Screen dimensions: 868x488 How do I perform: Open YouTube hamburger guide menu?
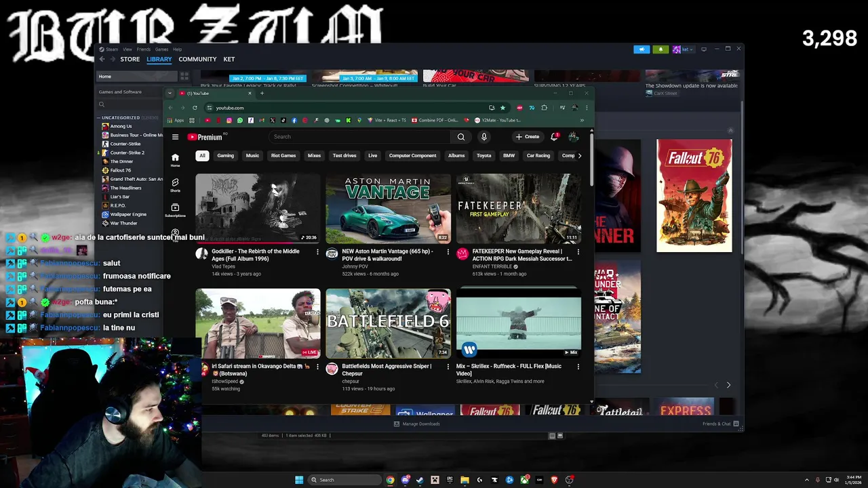coord(175,137)
